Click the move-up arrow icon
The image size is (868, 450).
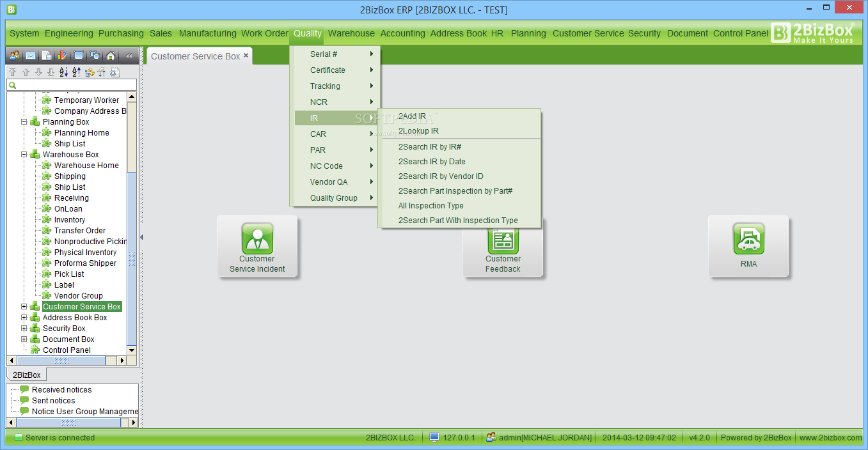(26, 72)
